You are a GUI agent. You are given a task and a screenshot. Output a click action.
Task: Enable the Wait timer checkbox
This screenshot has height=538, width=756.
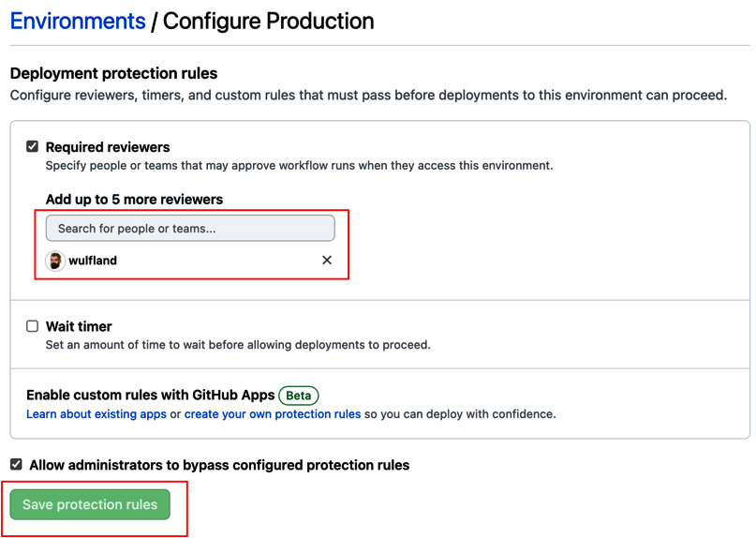click(x=32, y=326)
